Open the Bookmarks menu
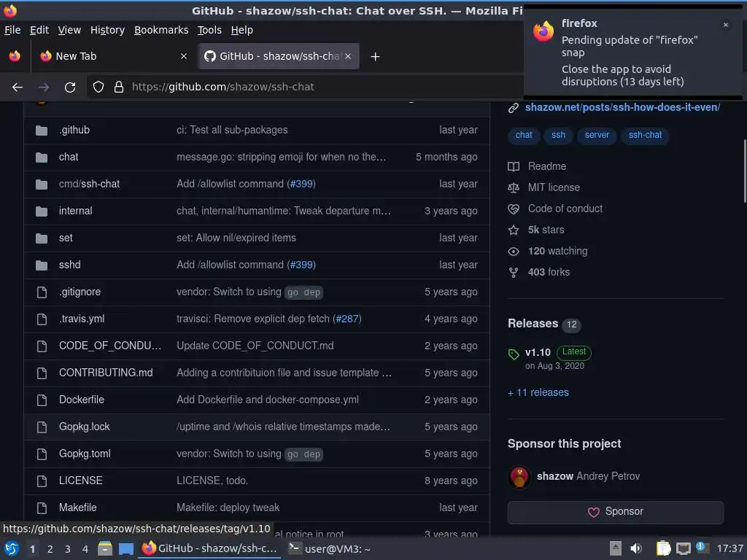747x560 pixels. pyautogui.click(x=161, y=30)
